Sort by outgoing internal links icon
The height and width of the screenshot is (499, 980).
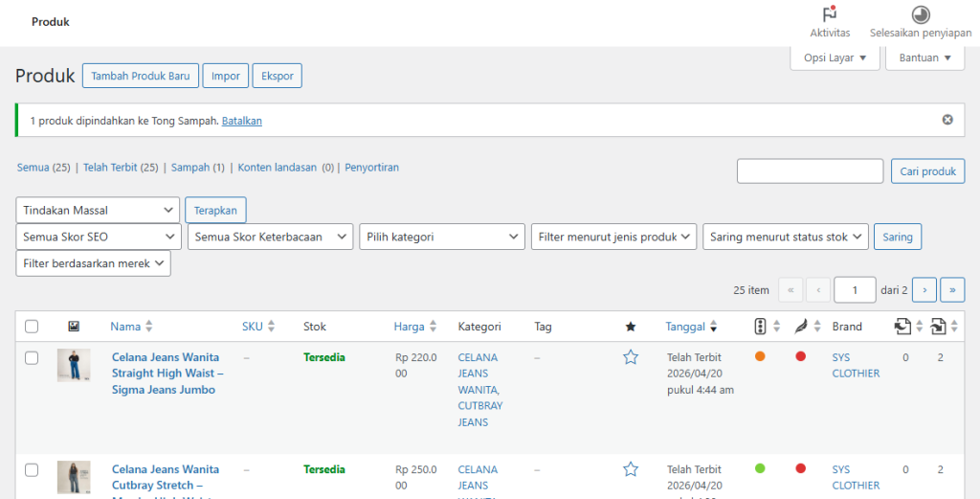click(902, 326)
